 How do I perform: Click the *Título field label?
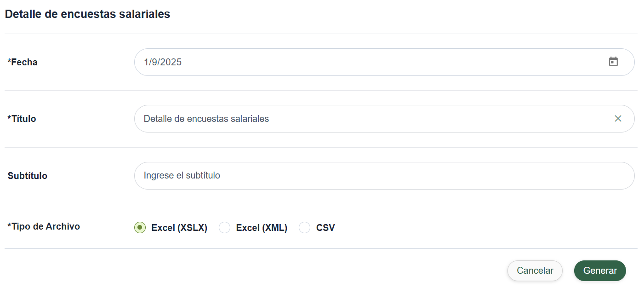coord(22,119)
